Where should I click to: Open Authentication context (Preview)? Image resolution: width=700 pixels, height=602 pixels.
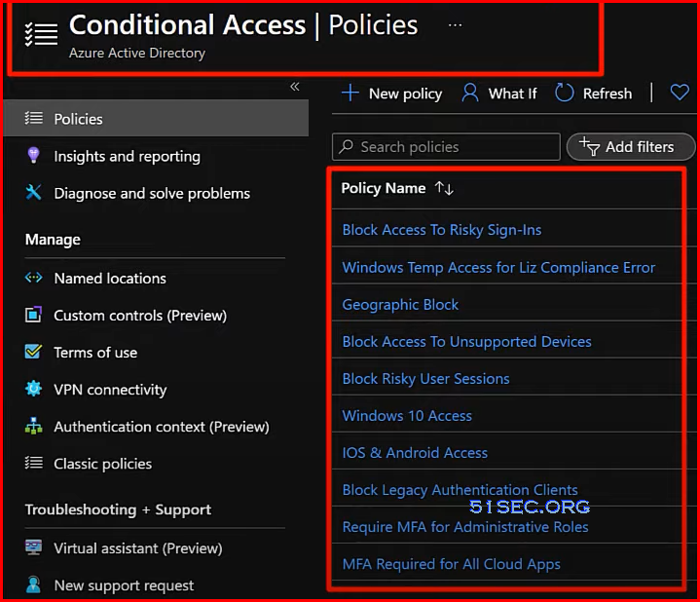(x=162, y=427)
